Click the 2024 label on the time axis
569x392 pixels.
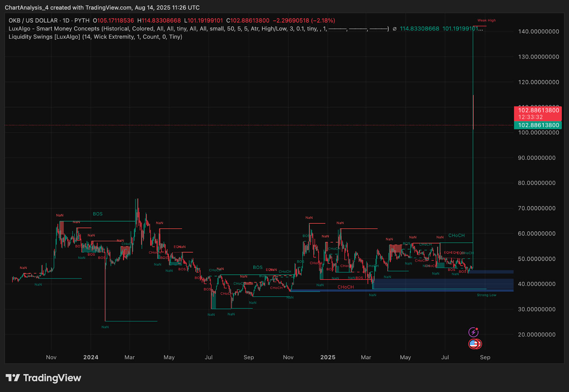click(91, 357)
